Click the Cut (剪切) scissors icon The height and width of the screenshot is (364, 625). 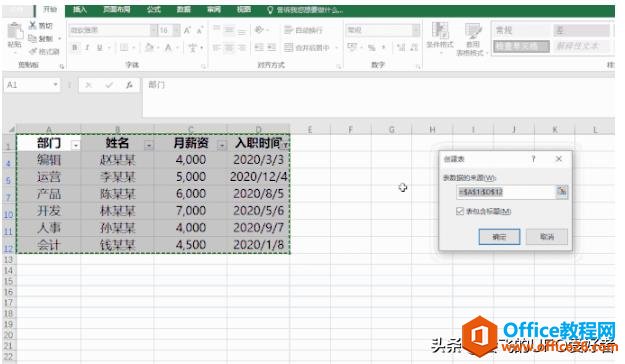tap(33, 25)
